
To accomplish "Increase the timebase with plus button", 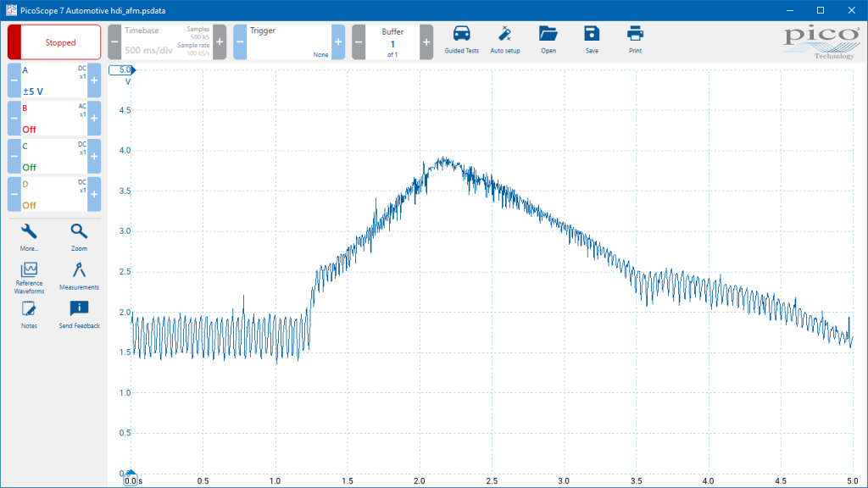I will (220, 42).
